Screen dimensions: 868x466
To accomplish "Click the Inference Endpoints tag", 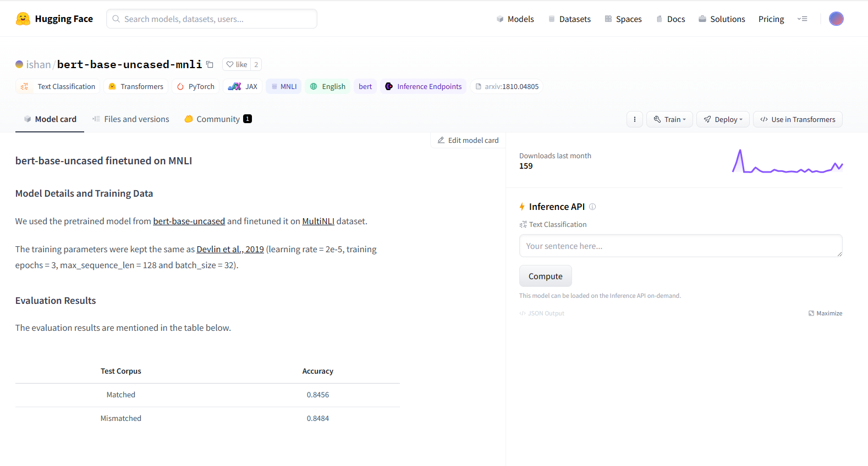I will 424,86.
